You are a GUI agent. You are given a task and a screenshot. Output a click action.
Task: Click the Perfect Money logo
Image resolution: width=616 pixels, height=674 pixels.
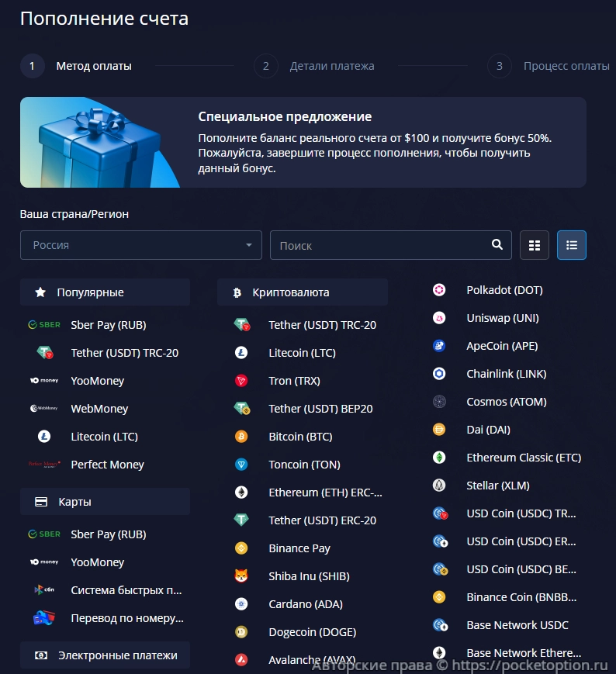44,465
